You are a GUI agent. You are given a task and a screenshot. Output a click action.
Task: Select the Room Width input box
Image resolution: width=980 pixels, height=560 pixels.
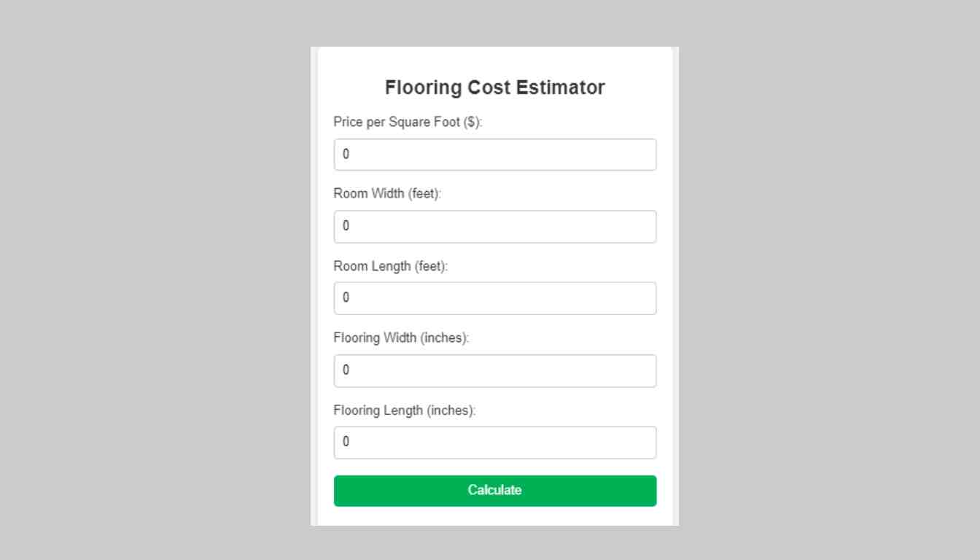pos(494,226)
